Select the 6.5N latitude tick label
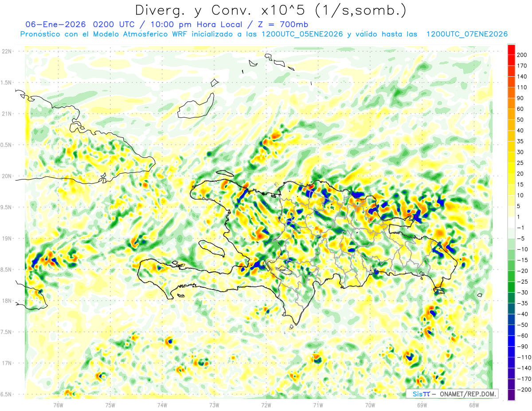The image size is (532, 411). [7, 394]
